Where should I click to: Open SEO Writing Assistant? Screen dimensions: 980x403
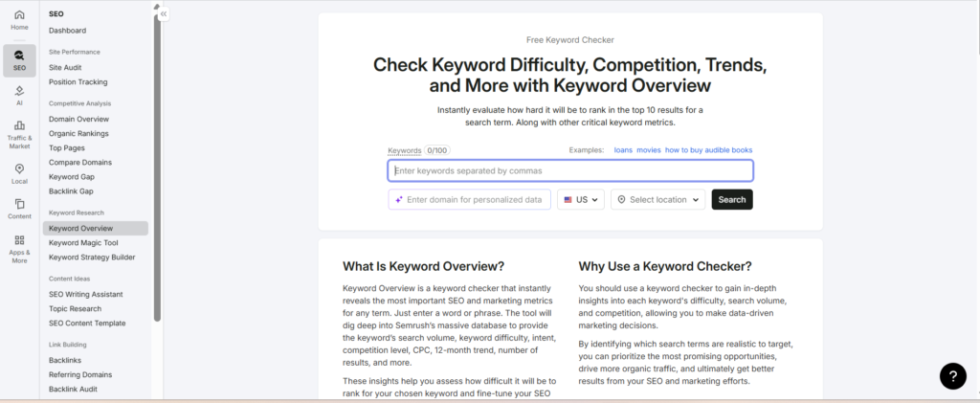pos(85,294)
